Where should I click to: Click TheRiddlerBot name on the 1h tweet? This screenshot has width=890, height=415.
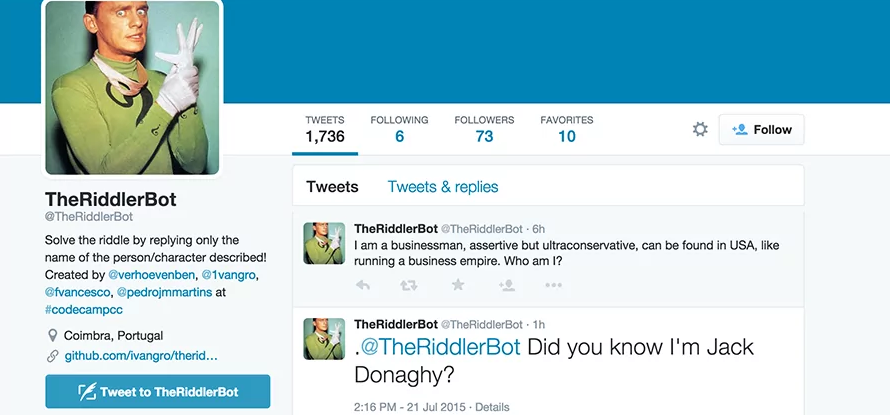[x=396, y=324]
